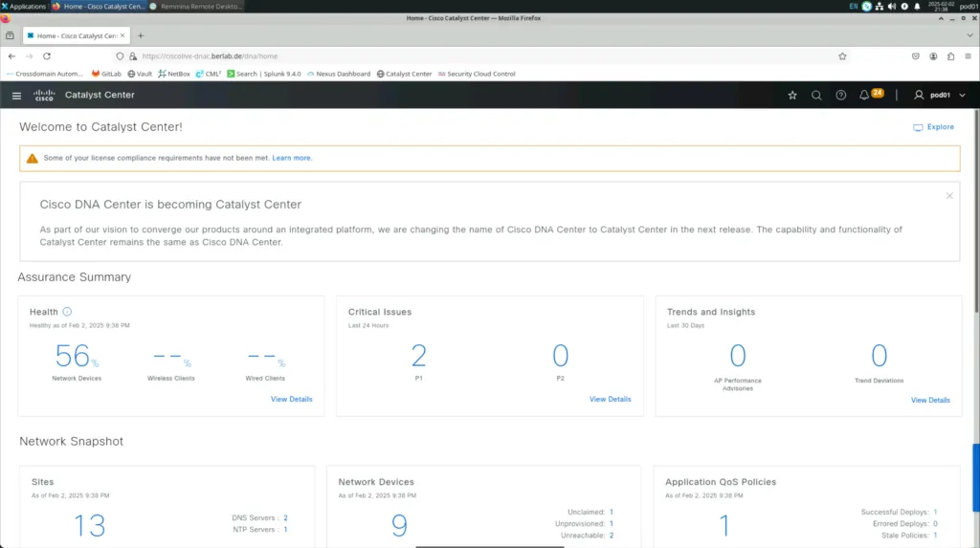Reload the page with the Firefox refresh button
Image resolution: width=980 pixels, height=548 pixels.
(x=46, y=56)
